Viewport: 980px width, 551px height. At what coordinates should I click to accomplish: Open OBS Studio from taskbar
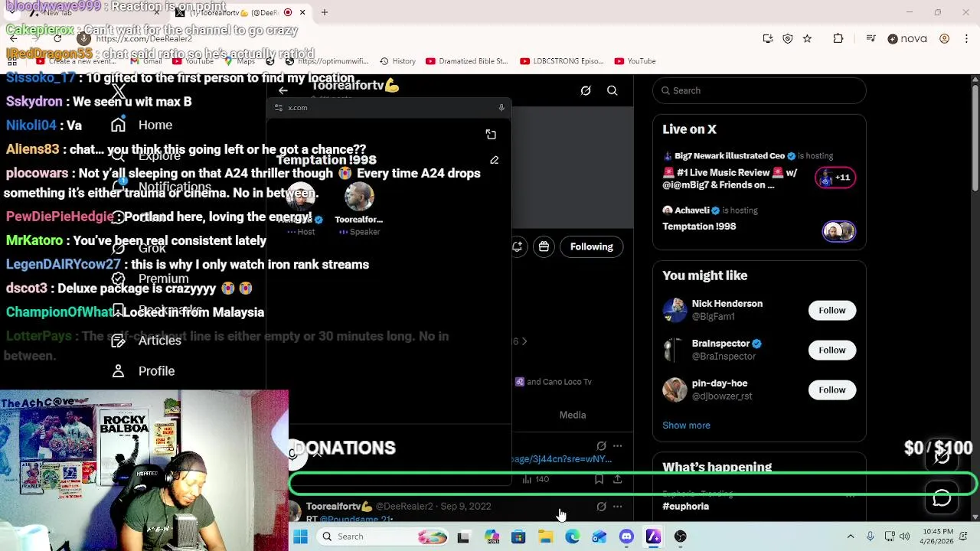click(681, 536)
